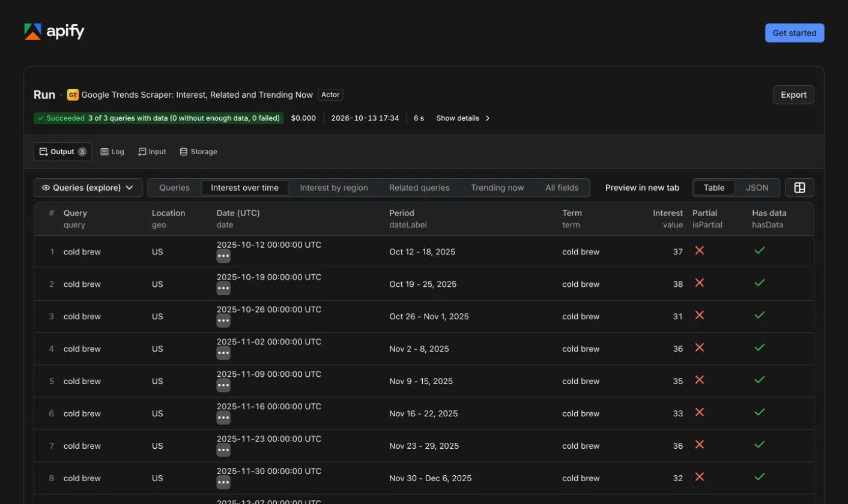Open the Google Trends Scraper actor title
Screen dimensions: 848x504
coord(197,95)
